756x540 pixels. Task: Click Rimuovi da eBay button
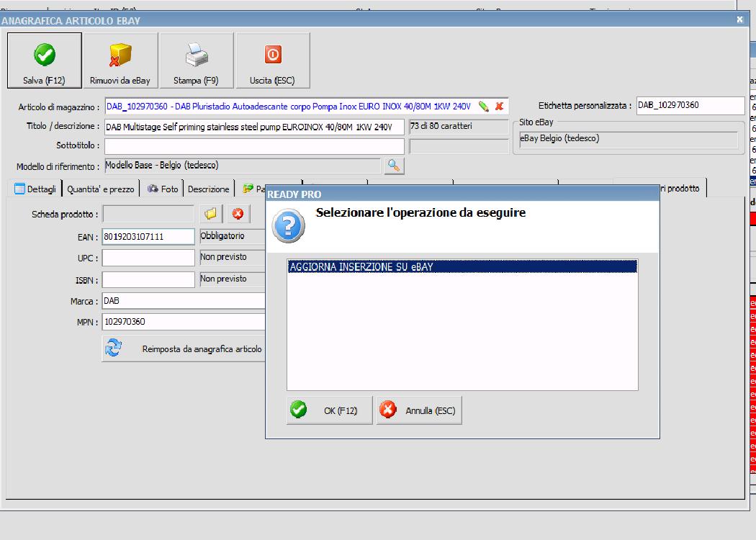point(120,60)
